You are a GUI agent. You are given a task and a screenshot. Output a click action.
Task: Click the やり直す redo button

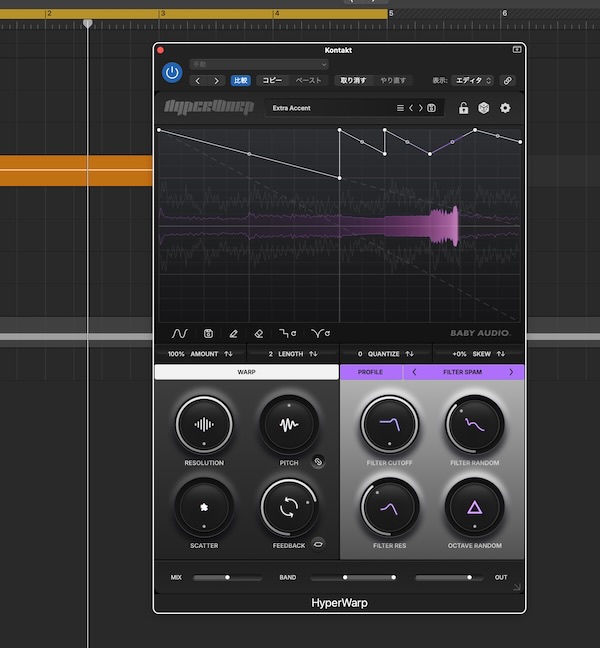click(x=393, y=81)
